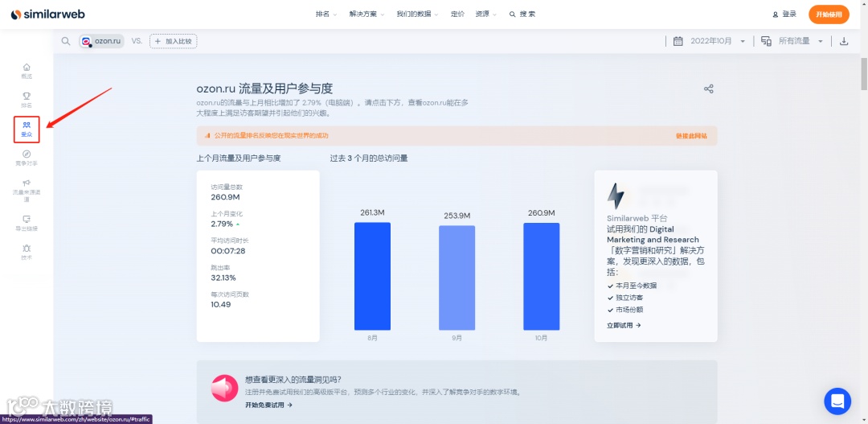This screenshot has height=424, width=868.
Task: Click the ozon.ru site chip
Action: 101,41
